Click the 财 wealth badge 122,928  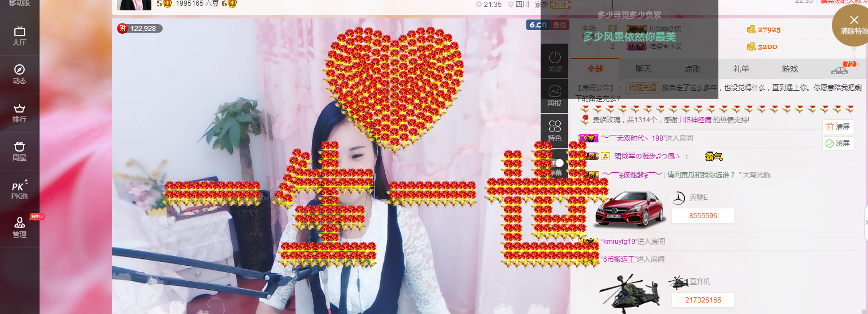140,28
